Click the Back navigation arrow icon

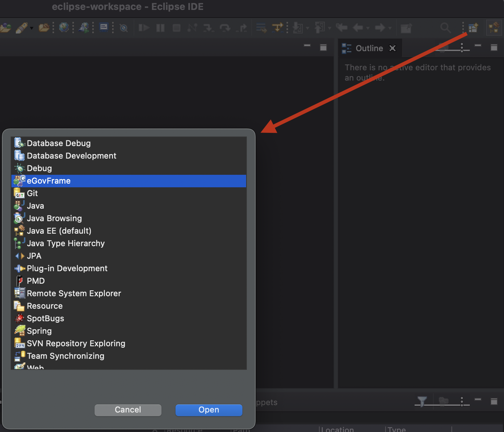pos(358,28)
